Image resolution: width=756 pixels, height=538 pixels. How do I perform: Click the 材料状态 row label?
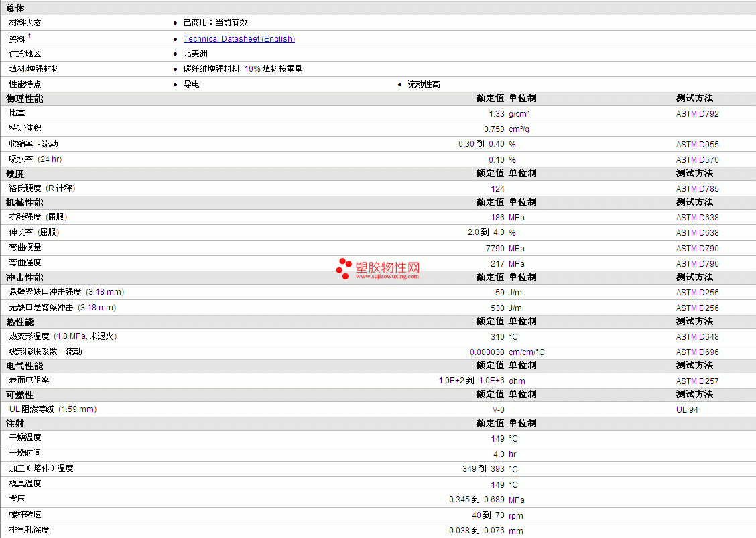(x=25, y=23)
